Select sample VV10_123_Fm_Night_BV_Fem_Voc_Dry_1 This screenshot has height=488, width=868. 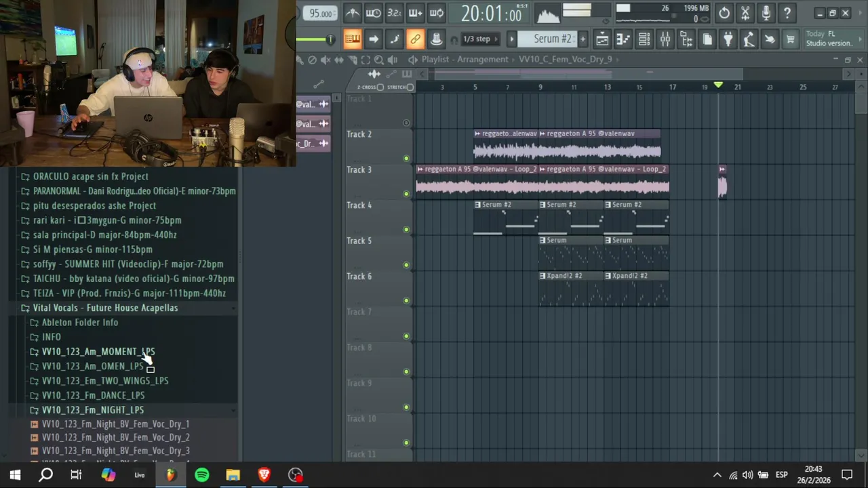[x=116, y=424]
